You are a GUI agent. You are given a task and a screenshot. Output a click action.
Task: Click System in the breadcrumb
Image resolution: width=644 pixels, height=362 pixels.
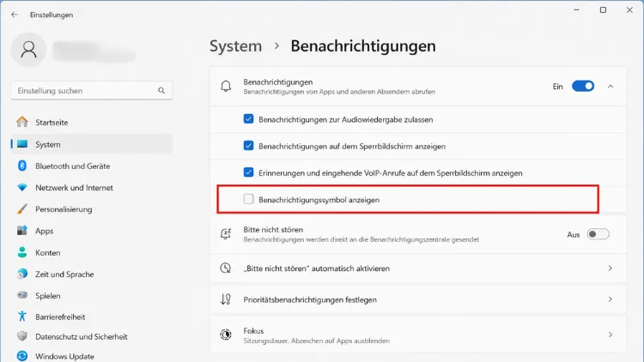(x=236, y=46)
